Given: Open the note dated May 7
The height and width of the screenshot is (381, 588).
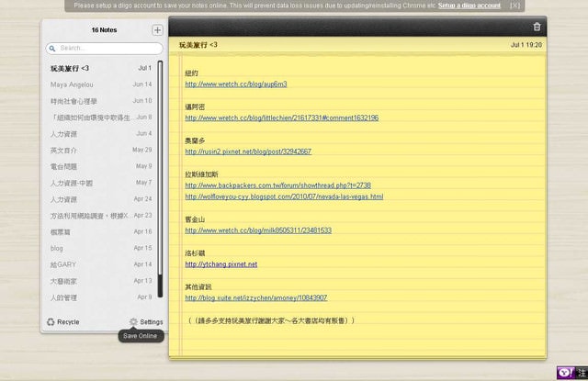Looking at the screenshot, I should point(101,183).
